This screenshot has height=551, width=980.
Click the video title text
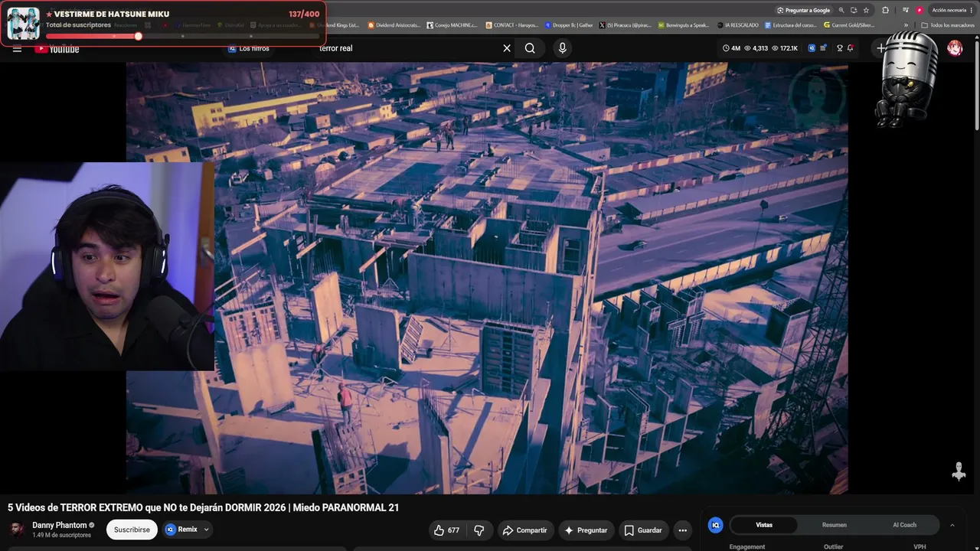pos(203,507)
